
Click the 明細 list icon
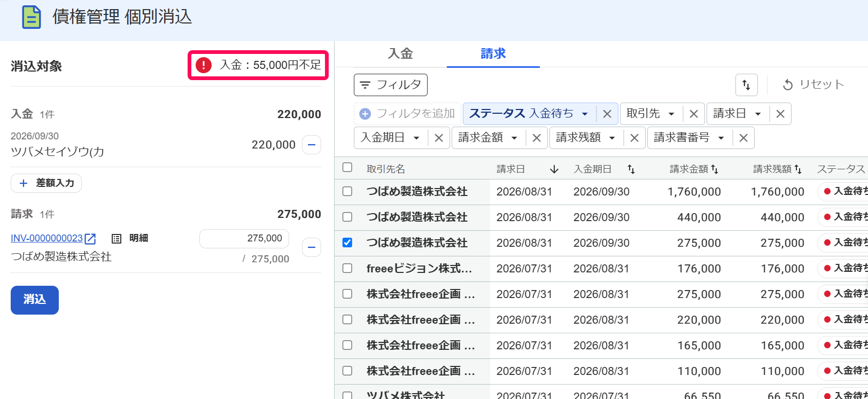[117, 239]
